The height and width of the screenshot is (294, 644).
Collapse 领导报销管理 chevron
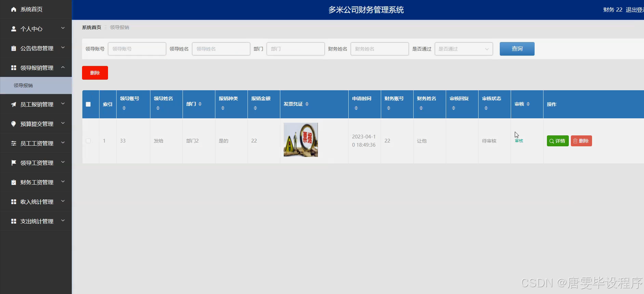63,67
